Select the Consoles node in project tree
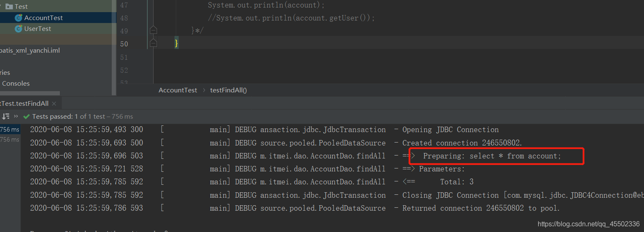The image size is (644, 232). click(x=16, y=83)
